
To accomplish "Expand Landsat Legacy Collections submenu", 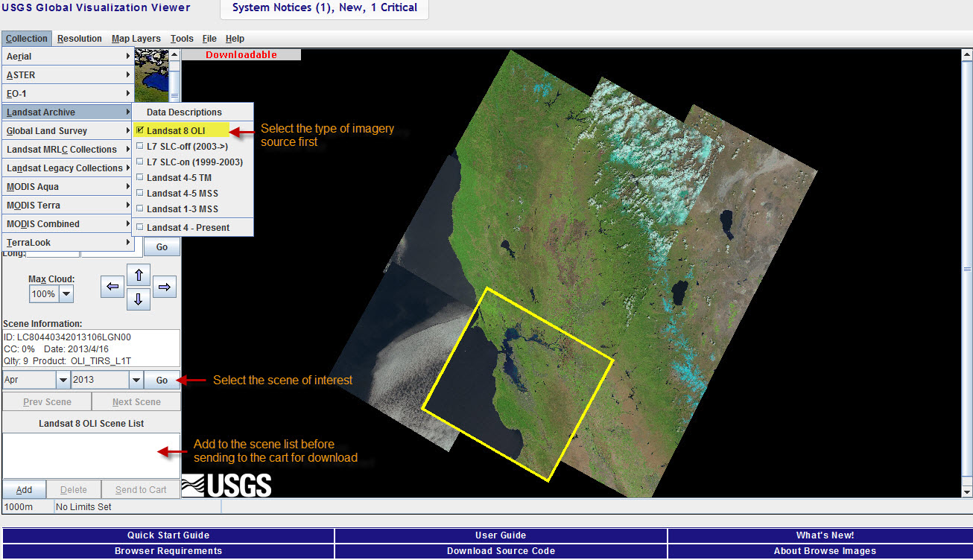I will tap(68, 168).
